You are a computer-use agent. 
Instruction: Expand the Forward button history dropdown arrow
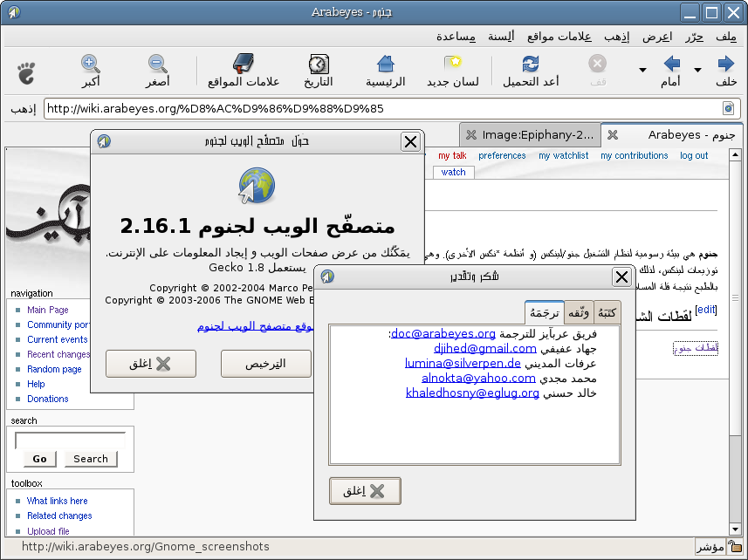tap(643, 70)
